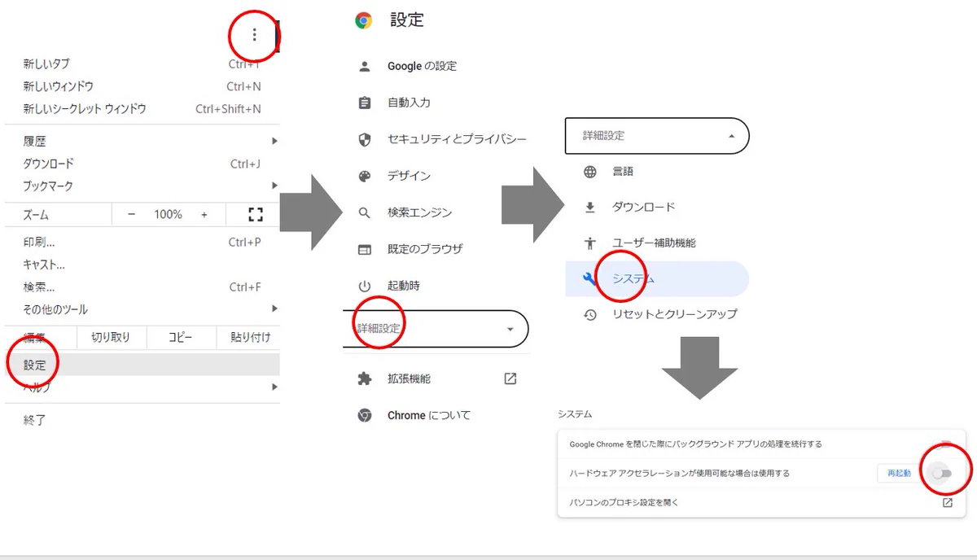977x560 pixels.
Task: Click 貼り付け in edit row
Action: (250, 337)
